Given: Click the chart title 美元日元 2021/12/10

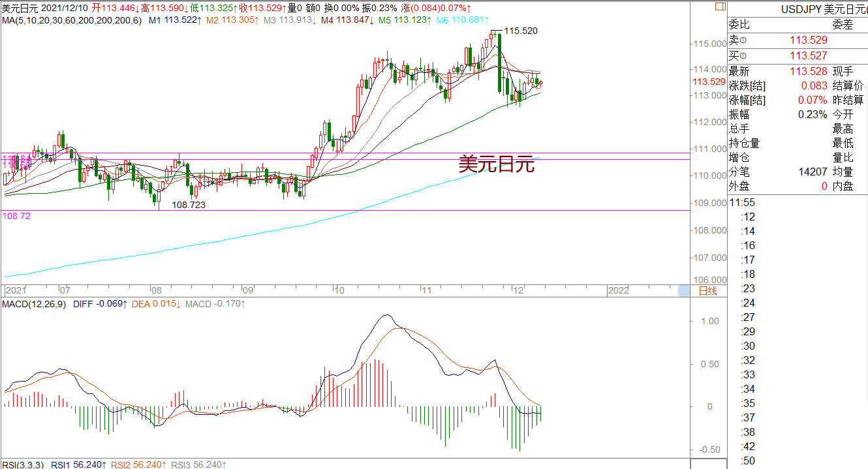Looking at the screenshot, I should 44,8.
